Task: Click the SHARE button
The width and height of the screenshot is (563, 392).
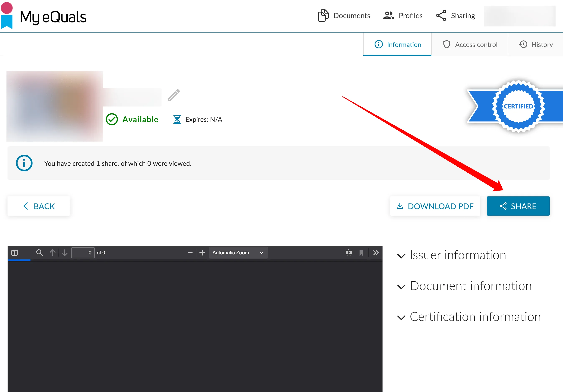Action: click(518, 206)
